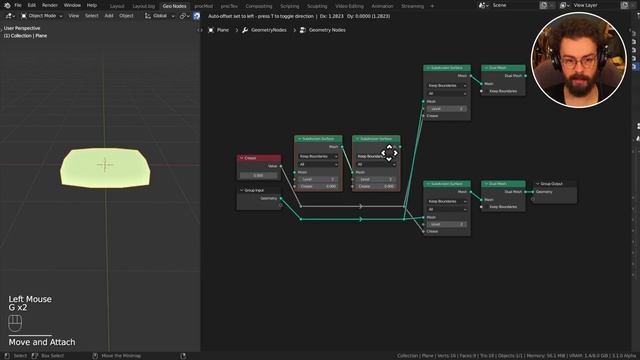Click the empty socket under Group Input Geometry
This screenshot has height=360, width=640.
pyautogui.click(x=281, y=205)
